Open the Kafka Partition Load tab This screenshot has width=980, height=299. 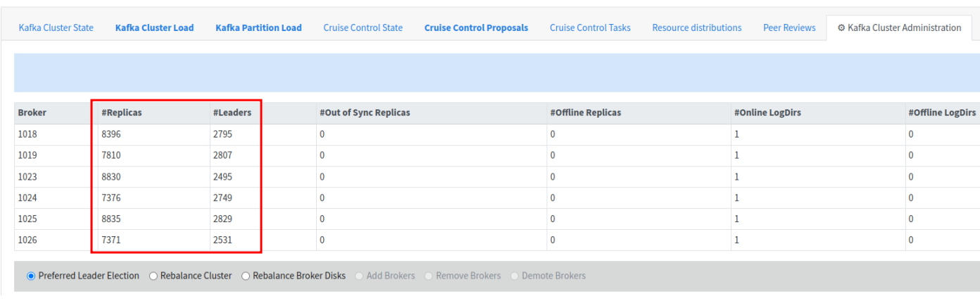pyautogui.click(x=258, y=28)
